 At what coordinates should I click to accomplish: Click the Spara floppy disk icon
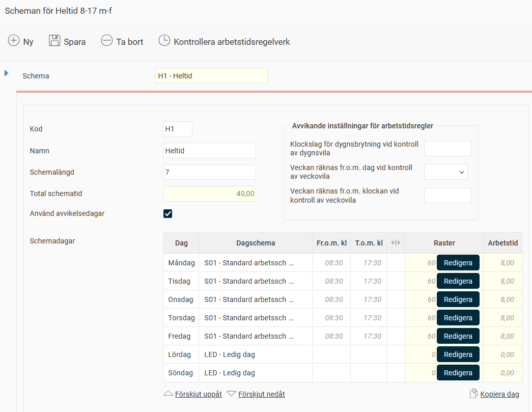(54, 41)
